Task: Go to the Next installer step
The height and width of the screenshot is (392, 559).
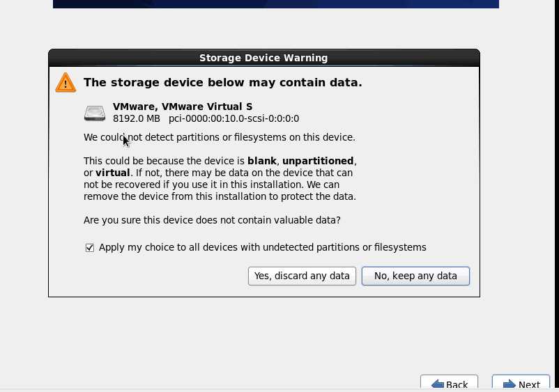Action: coord(521,384)
